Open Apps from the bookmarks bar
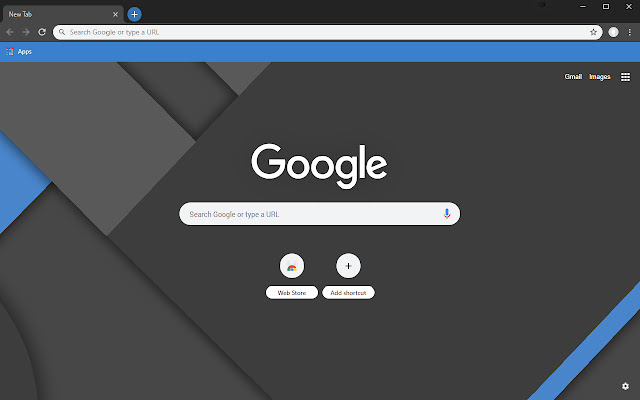This screenshot has width=640, height=400. (x=19, y=52)
